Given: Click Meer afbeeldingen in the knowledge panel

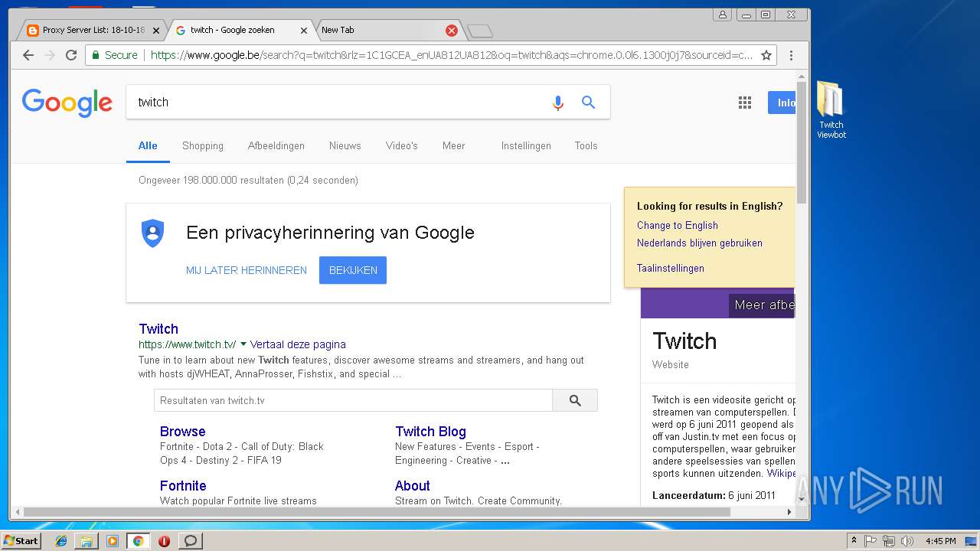Looking at the screenshot, I should [x=763, y=305].
